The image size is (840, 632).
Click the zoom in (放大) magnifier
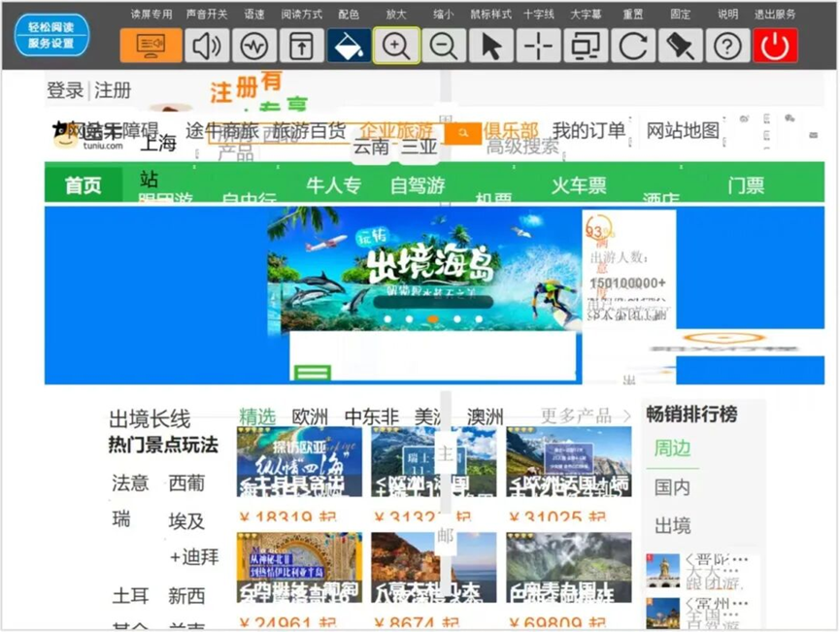pyautogui.click(x=396, y=46)
